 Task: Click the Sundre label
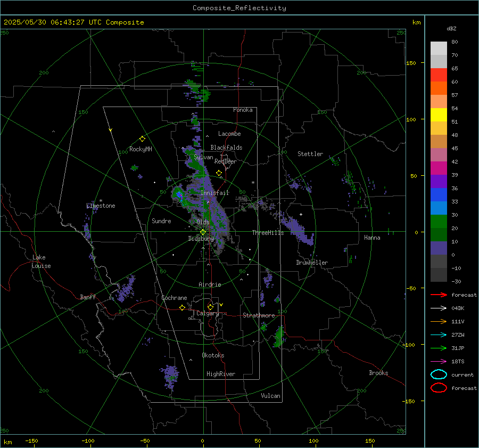click(161, 221)
